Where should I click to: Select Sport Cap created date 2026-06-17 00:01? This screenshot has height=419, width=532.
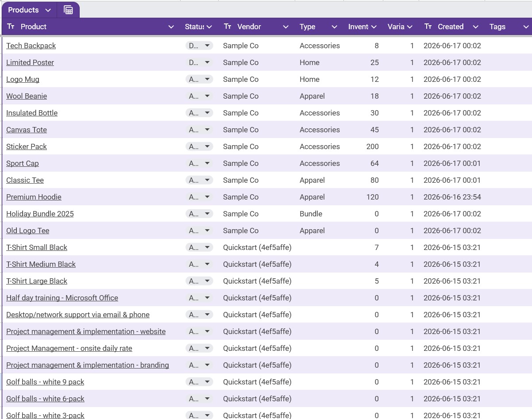pyautogui.click(x=452, y=163)
